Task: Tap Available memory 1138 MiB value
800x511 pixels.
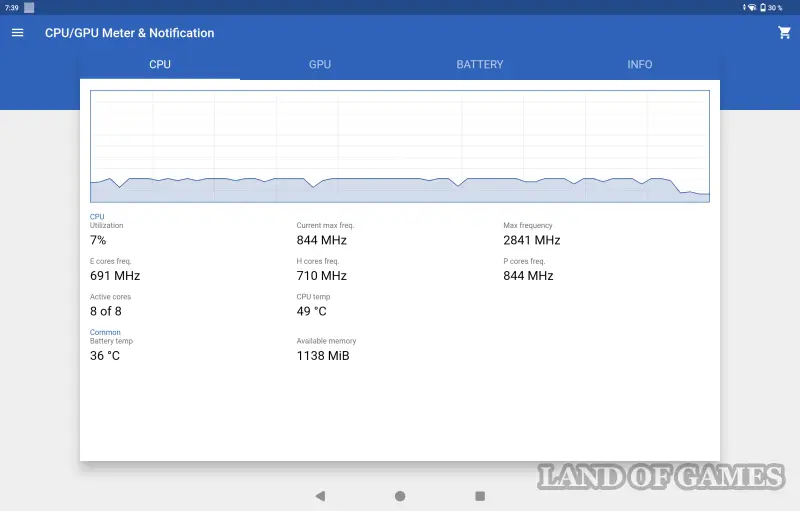Action: 323,355
